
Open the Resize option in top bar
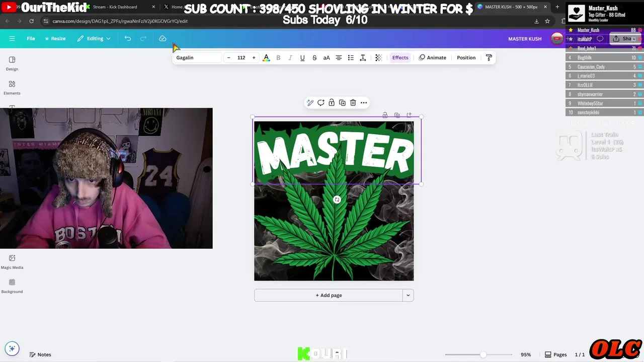(55, 39)
